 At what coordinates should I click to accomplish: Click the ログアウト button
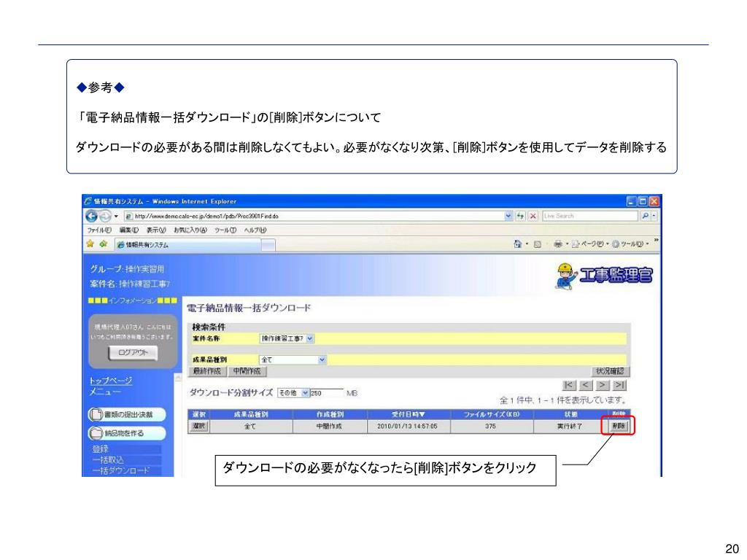pos(133,353)
